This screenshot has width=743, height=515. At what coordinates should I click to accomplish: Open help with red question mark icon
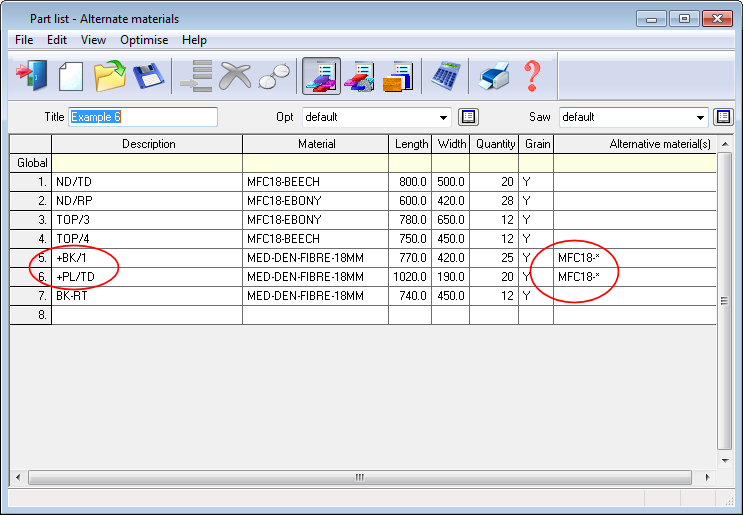point(532,76)
